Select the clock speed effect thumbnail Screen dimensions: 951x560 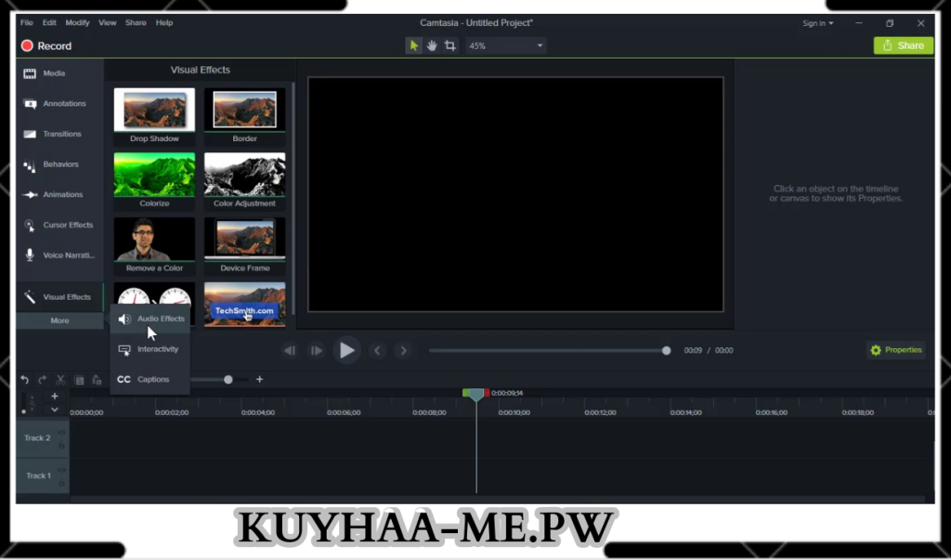(x=155, y=295)
